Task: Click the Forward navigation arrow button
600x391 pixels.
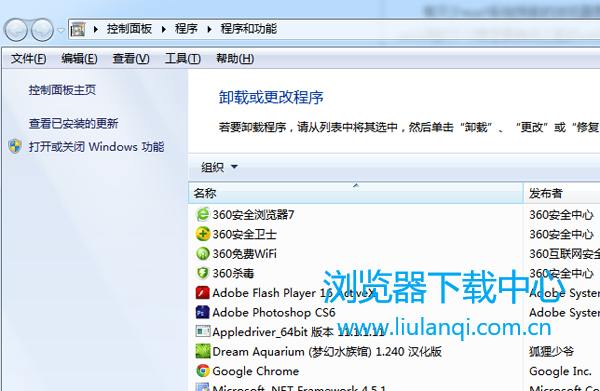Action: point(42,30)
